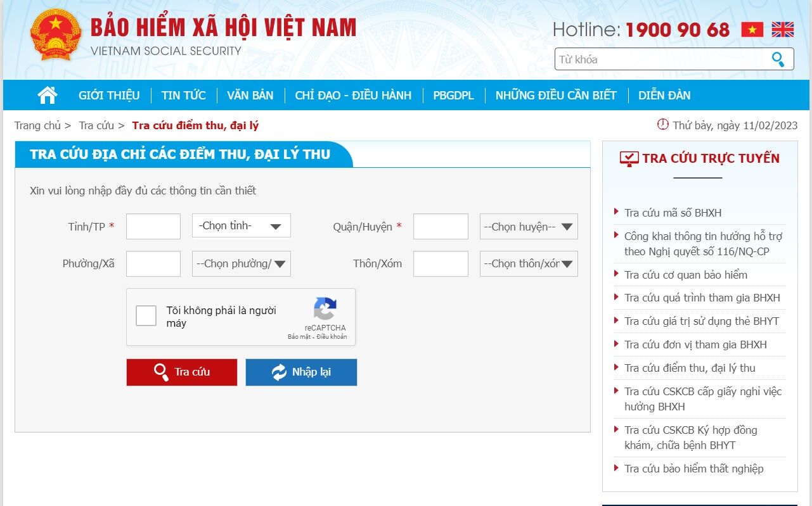Open the Chọn tỉnh dropdown
812x506 pixels.
(x=242, y=226)
